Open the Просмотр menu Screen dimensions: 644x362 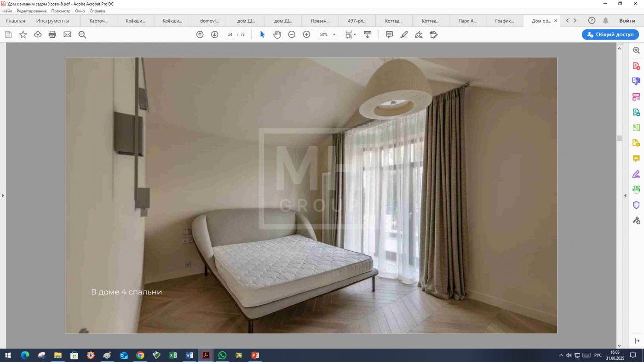tap(61, 11)
